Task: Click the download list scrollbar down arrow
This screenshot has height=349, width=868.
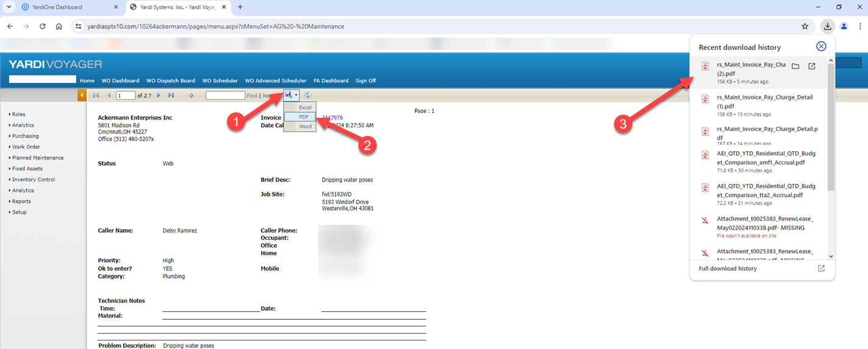Action: [831, 256]
